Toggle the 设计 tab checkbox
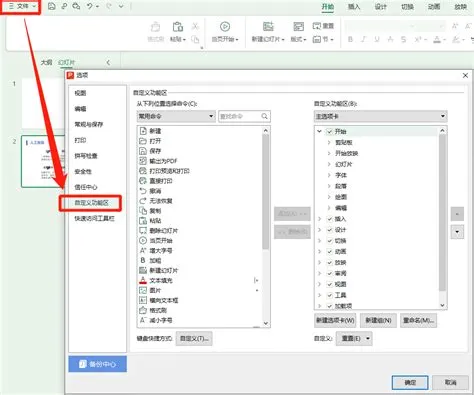The height and width of the screenshot is (395, 474). (330, 230)
